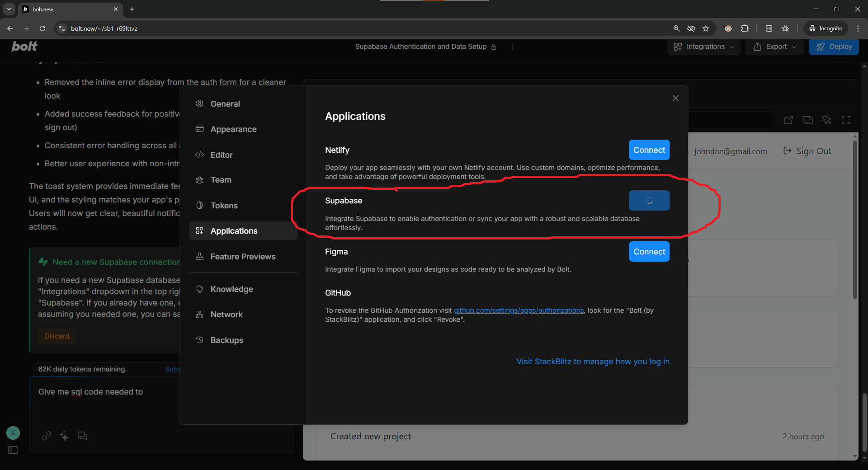Click the loading Supabase connect button
The image size is (868, 470).
(649, 200)
